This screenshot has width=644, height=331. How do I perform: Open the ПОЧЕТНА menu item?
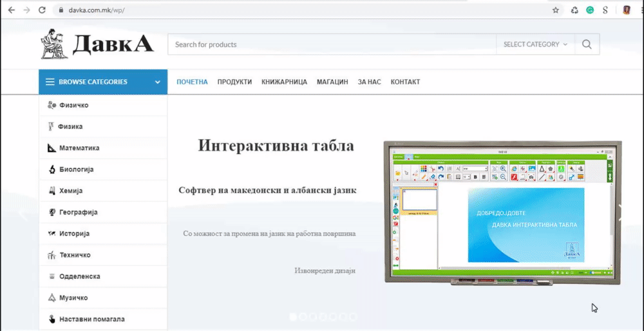click(192, 82)
